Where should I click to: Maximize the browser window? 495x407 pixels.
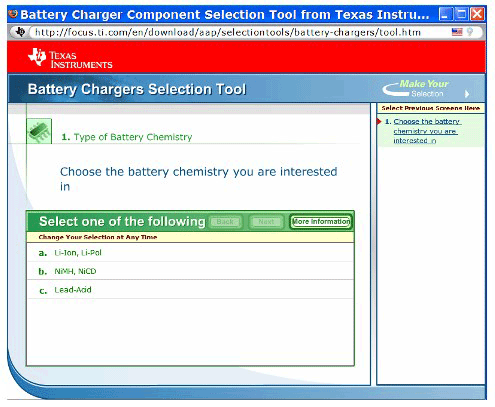pos(462,14)
